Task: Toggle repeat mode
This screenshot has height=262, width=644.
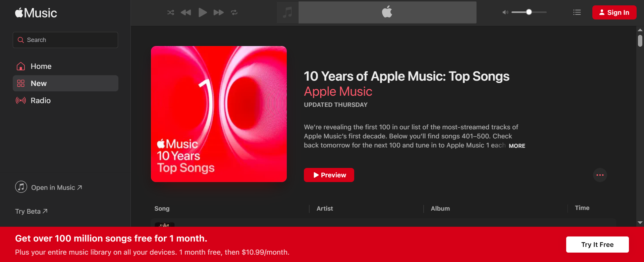Action: 234,12
